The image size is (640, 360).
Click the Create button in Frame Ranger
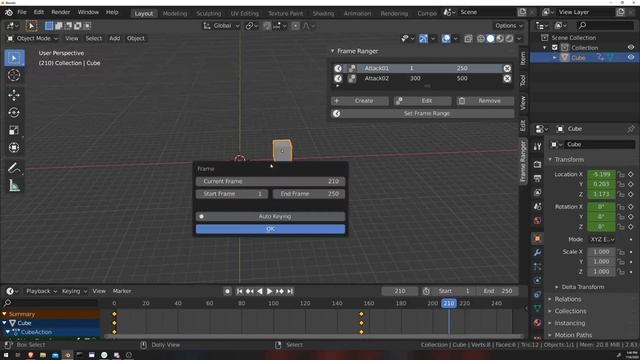360,101
